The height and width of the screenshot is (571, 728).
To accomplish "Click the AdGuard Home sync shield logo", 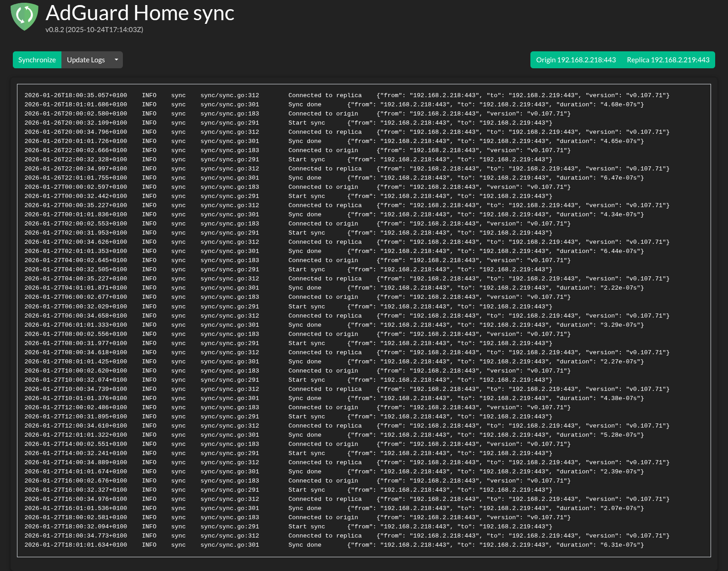I will pyautogui.click(x=24, y=16).
